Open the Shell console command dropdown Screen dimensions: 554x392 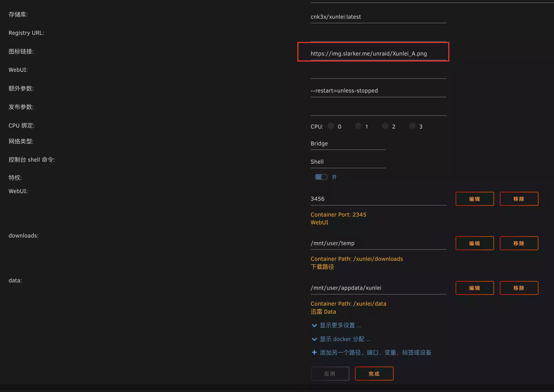(348, 162)
